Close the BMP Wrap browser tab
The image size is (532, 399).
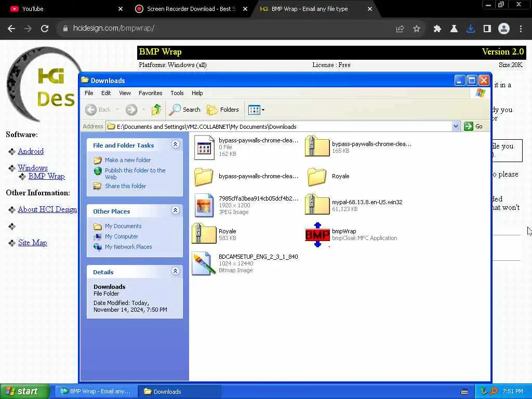[370, 9]
